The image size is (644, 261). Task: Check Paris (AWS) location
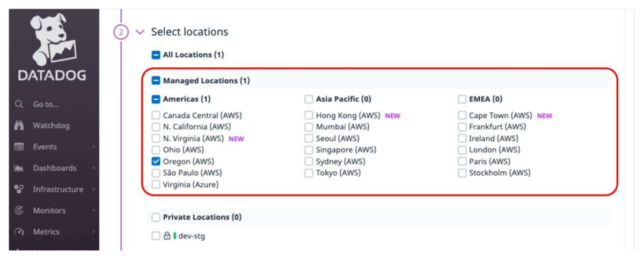coord(462,161)
